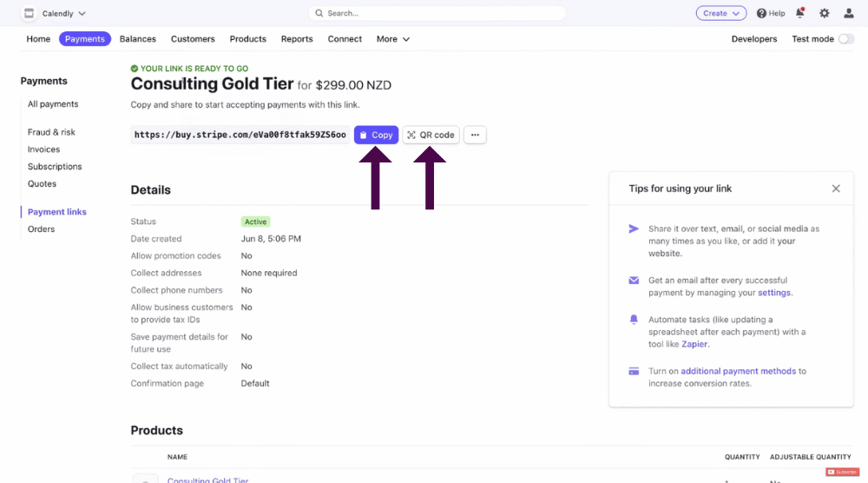Click the Active status badge
The width and height of the screenshot is (868, 483).
255,222
